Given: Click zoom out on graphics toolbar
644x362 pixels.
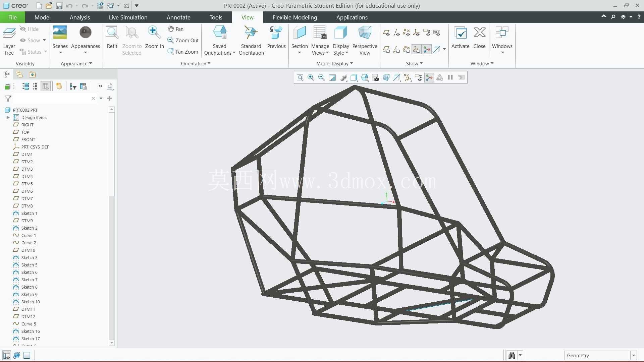Looking at the screenshot, I should click(x=321, y=78).
